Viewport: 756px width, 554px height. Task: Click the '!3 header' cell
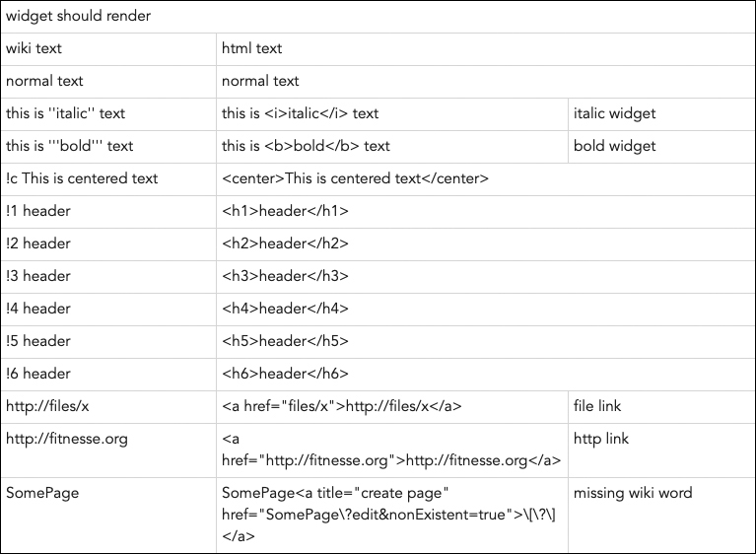[38, 276]
